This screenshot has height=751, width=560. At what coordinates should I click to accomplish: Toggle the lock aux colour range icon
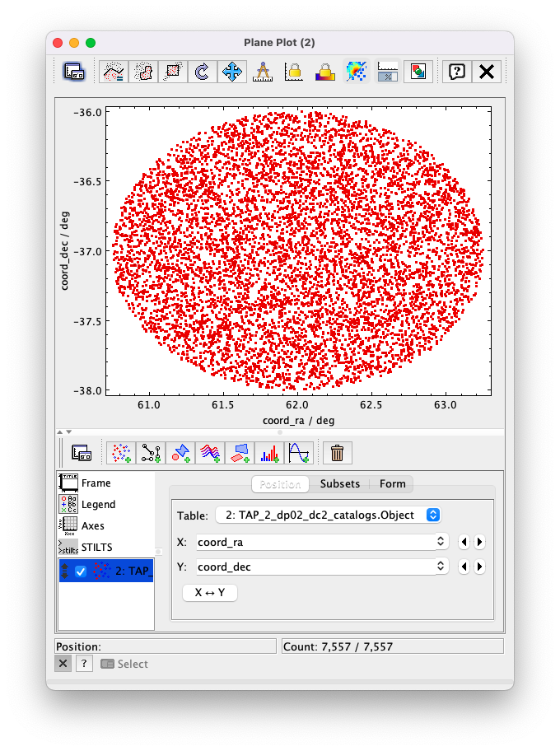(324, 72)
